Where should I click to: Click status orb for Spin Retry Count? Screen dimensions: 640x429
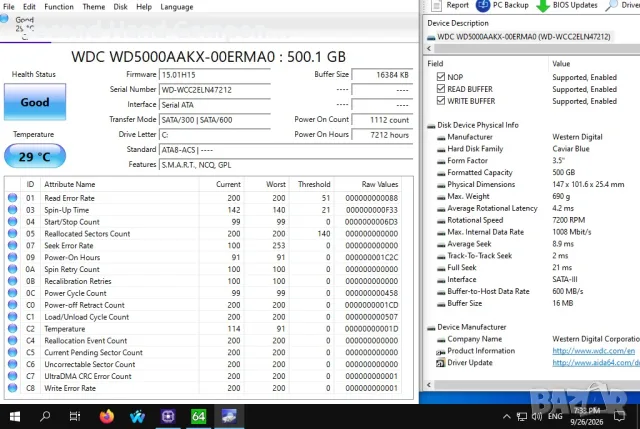[x=13, y=269]
